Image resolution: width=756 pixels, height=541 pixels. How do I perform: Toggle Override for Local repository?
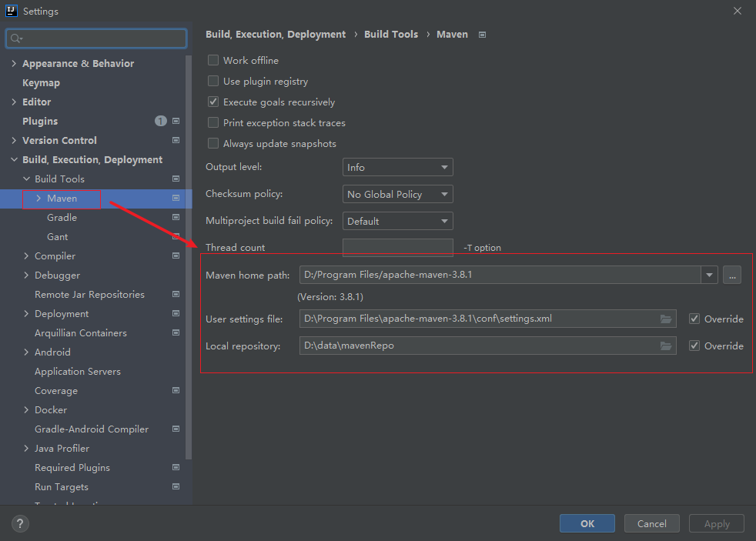[694, 346]
